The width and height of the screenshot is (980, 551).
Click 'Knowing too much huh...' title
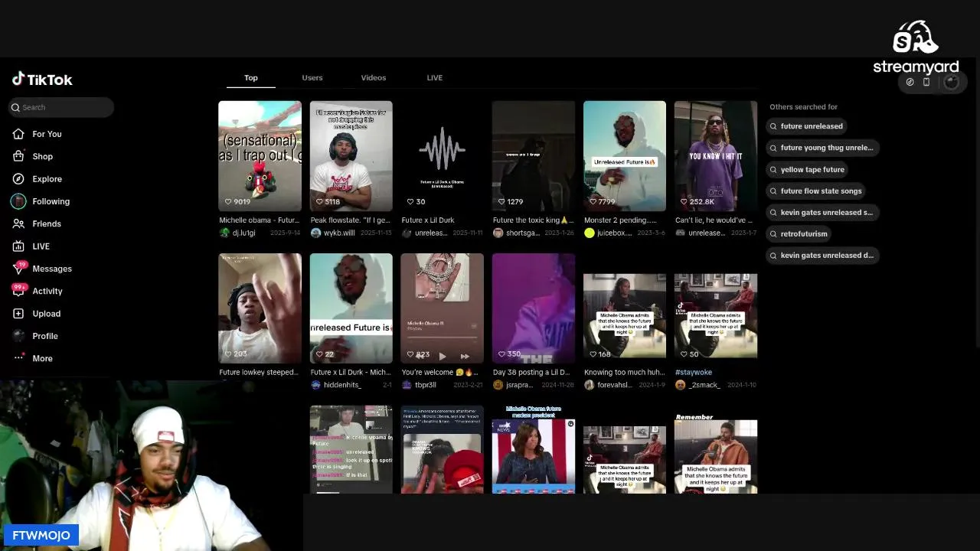(x=624, y=373)
